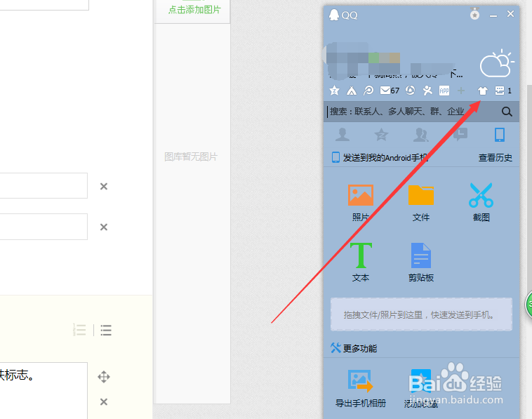The image size is (532, 419).
Task: Open 导出手机相册 export album icon
Action: point(361,388)
